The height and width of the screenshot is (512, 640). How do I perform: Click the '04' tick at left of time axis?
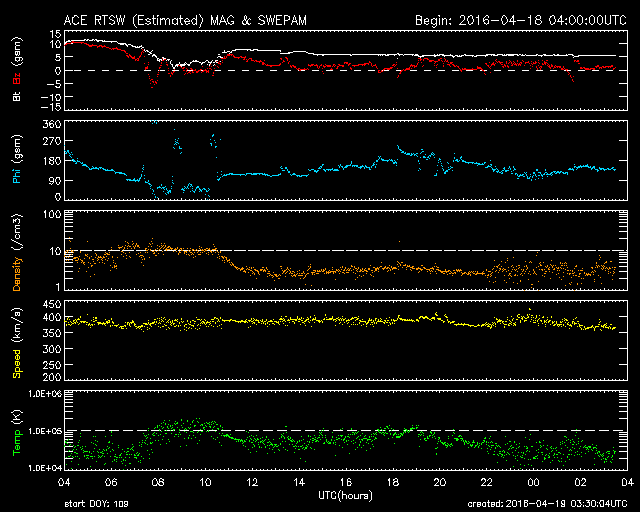point(64,483)
